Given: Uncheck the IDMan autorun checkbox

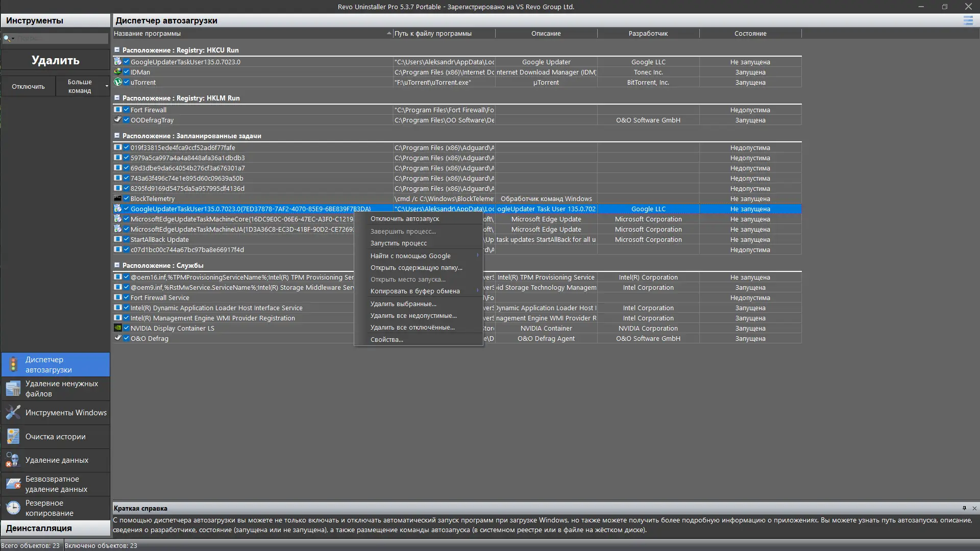Looking at the screenshot, I should [126, 72].
